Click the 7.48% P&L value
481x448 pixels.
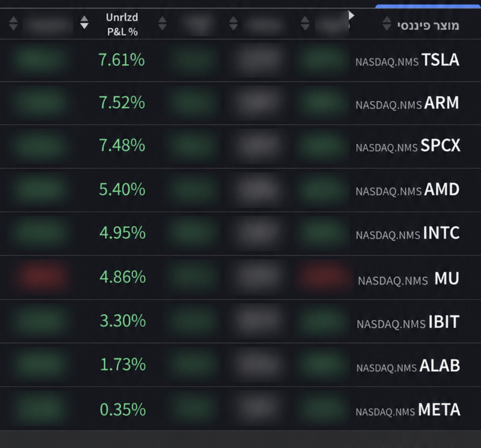(x=122, y=145)
